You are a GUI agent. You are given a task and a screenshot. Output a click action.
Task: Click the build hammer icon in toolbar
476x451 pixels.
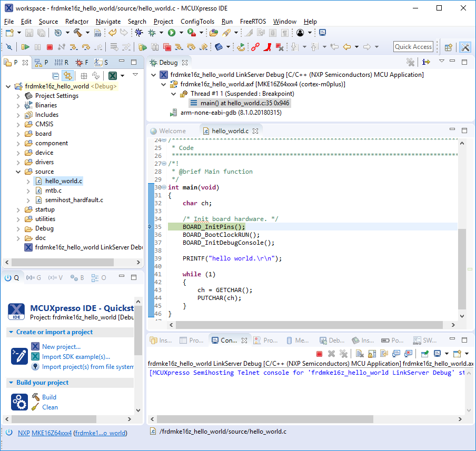(77, 33)
